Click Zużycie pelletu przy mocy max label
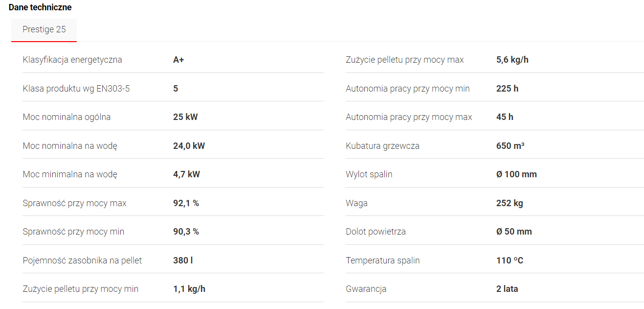Viewport: 644px width, 309px height. [405, 60]
